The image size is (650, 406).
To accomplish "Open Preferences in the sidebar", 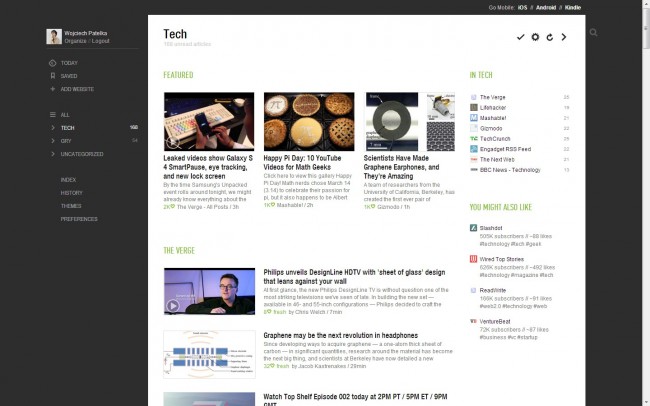I will click(79, 219).
